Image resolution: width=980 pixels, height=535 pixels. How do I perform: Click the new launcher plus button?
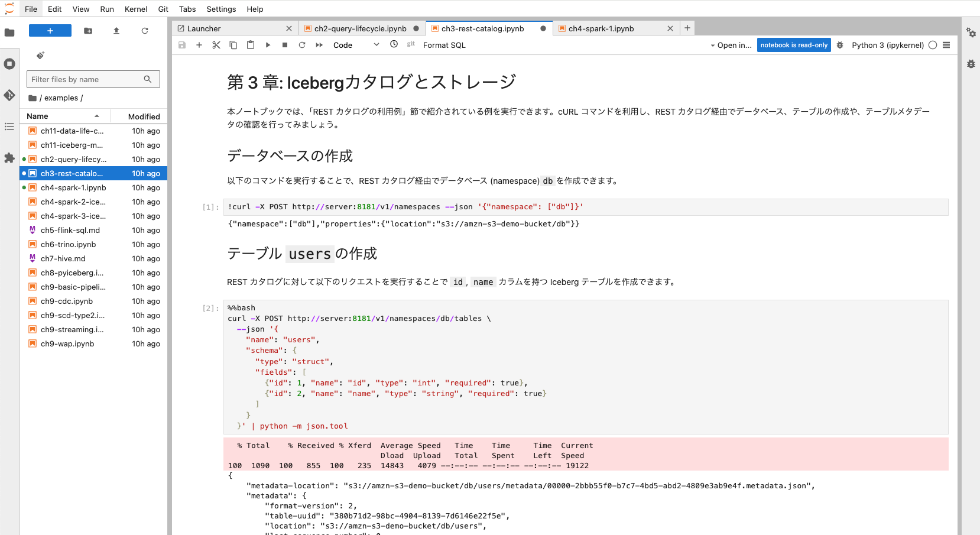(50, 31)
